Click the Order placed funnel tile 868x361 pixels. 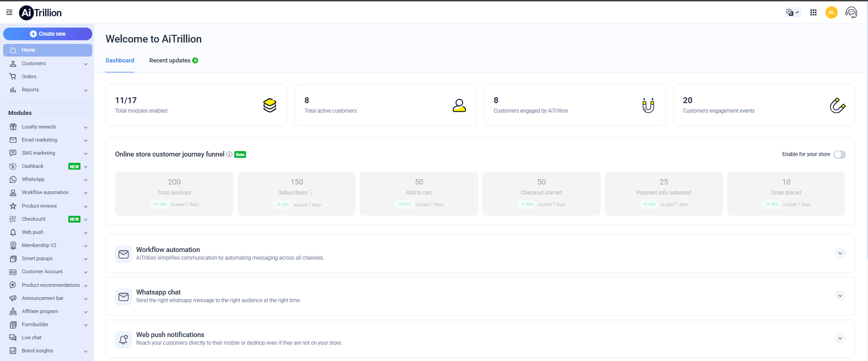point(786,194)
